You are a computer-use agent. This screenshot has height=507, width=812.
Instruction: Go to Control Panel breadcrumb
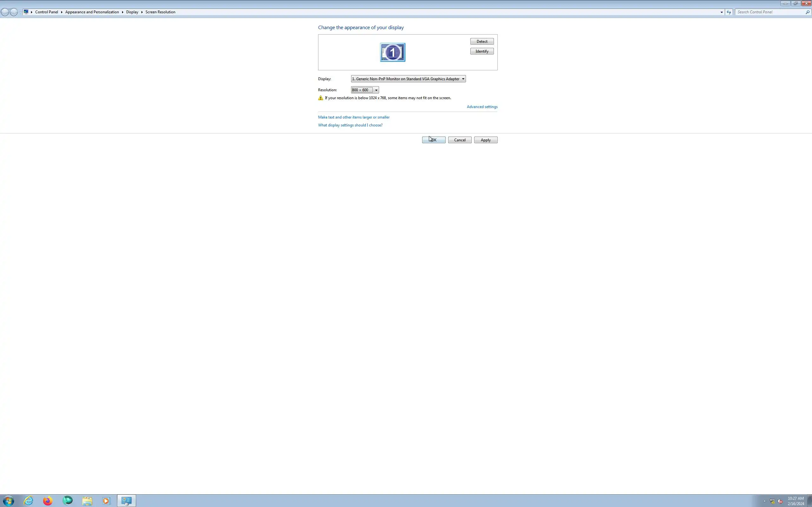click(x=46, y=12)
